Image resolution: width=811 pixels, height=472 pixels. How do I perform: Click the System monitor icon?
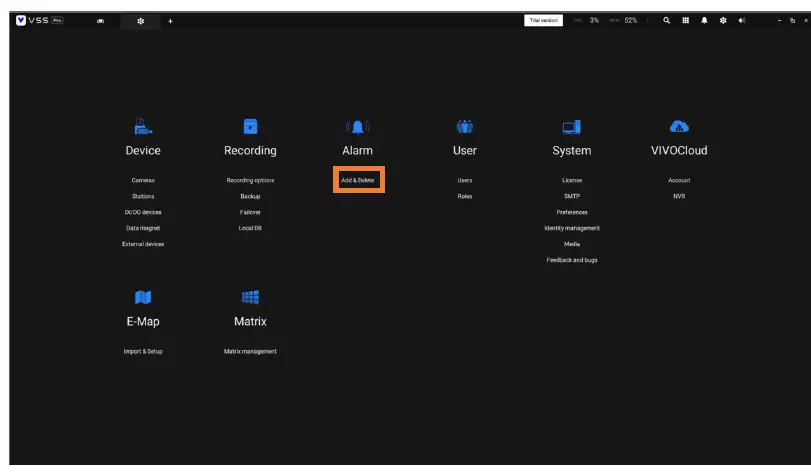571,126
